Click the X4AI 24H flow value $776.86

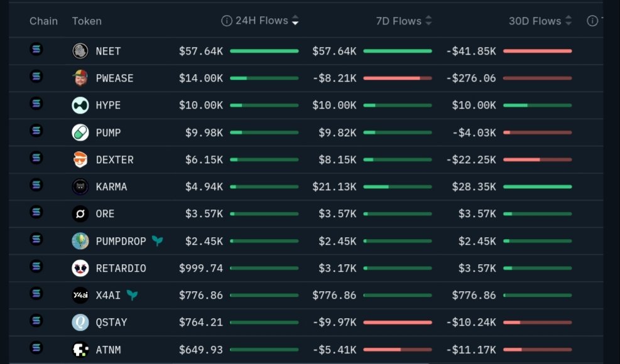pos(201,296)
